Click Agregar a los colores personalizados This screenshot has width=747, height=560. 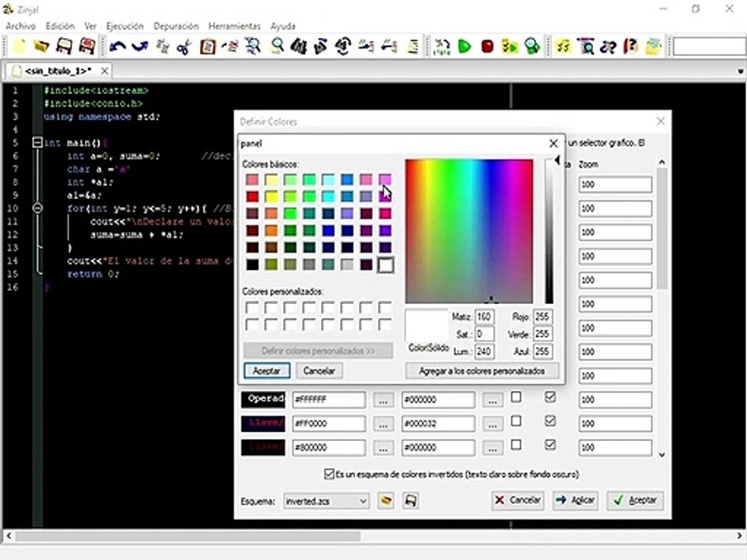point(482,370)
